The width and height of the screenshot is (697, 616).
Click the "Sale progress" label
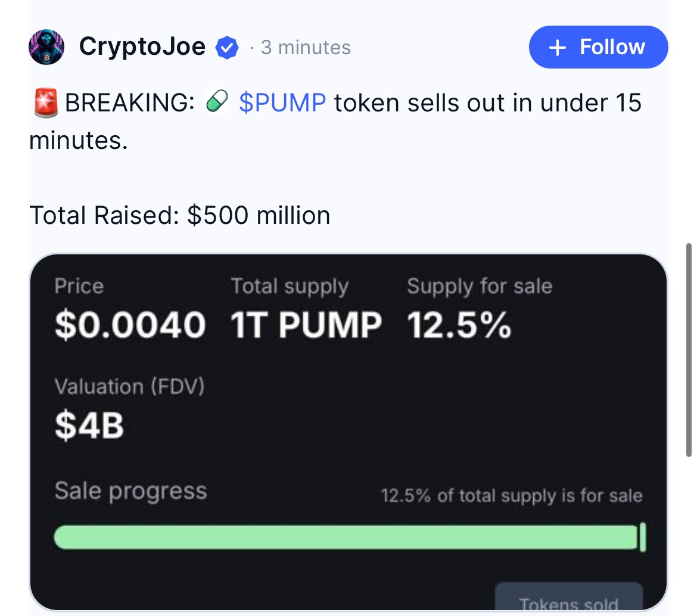[130, 491]
